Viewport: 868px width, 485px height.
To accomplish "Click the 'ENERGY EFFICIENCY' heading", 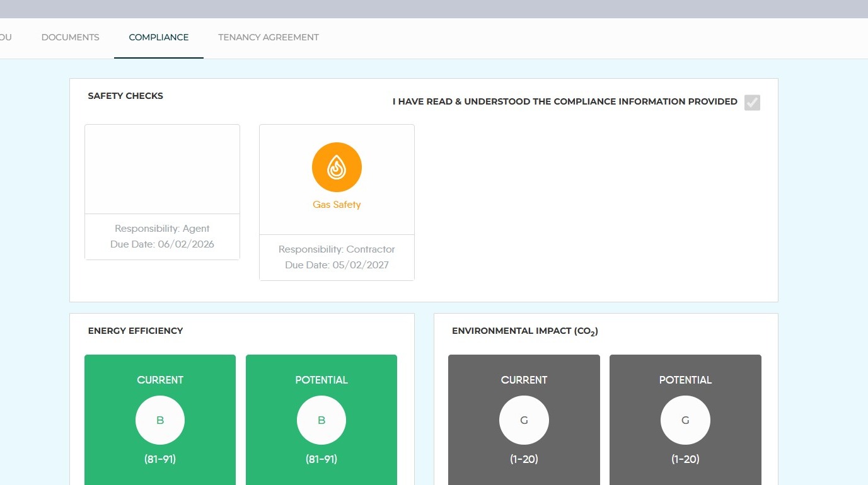I will (136, 331).
